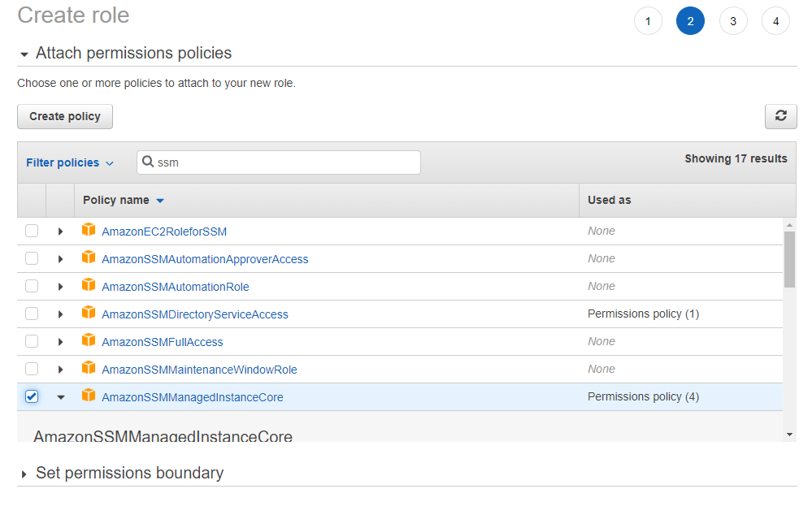Uncheck the AmazonSSMManagedInstanceCore checkbox
The width and height of the screenshot is (812, 515).
pos(32,396)
